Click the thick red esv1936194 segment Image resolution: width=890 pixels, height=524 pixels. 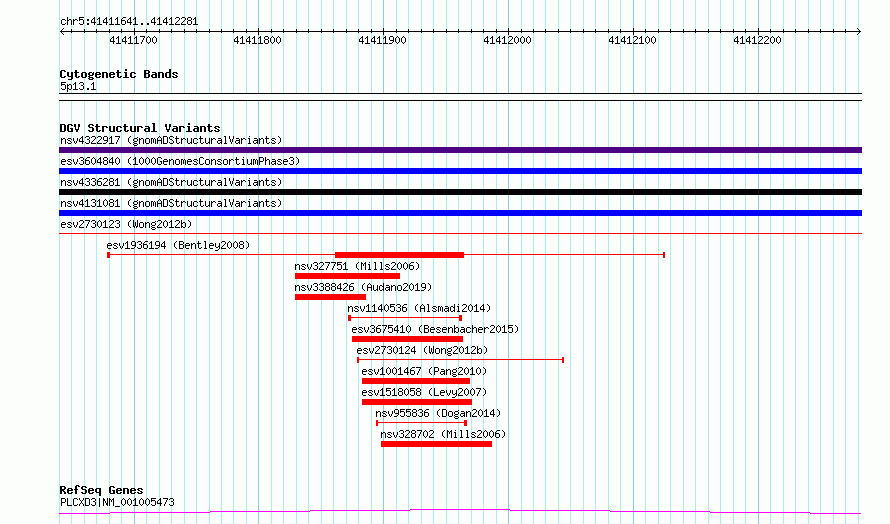pyautogui.click(x=400, y=255)
